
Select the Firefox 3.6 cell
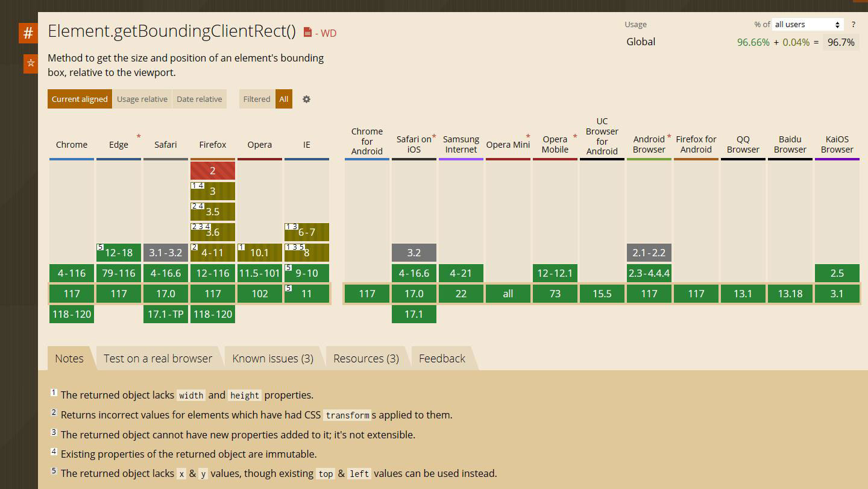click(213, 232)
